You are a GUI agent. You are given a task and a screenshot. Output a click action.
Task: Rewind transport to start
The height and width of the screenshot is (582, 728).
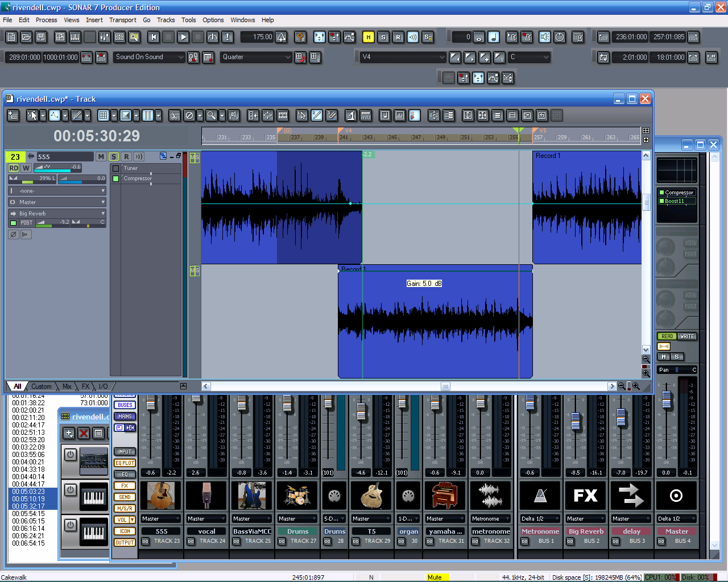point(154,37)
